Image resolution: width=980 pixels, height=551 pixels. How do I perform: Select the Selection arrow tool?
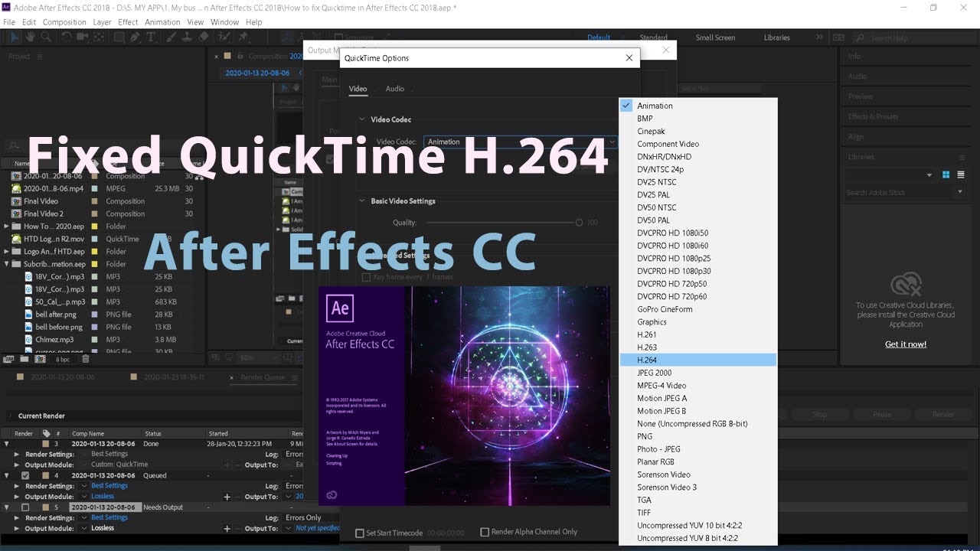pyautogui.click(x=15, y=37)
